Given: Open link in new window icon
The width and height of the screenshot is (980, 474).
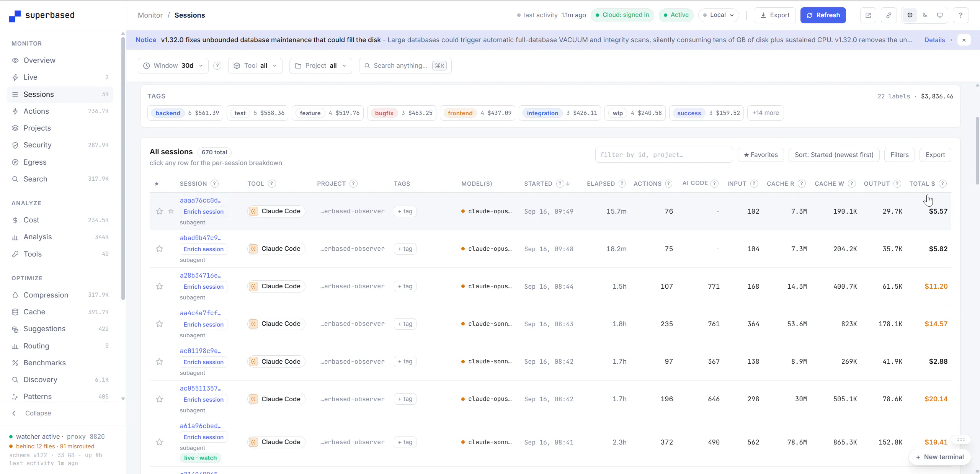Looking at the screenshot, I should [x=868, y=15].
